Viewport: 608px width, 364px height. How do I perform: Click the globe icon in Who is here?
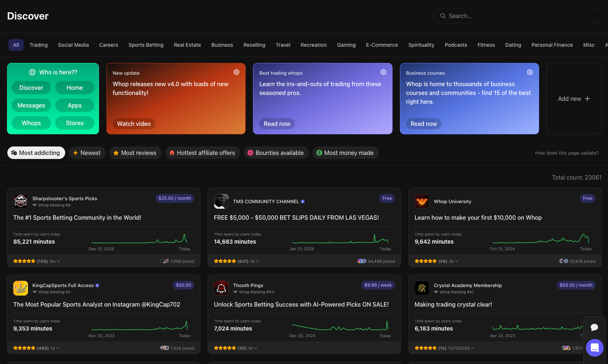tap(32, 72)
